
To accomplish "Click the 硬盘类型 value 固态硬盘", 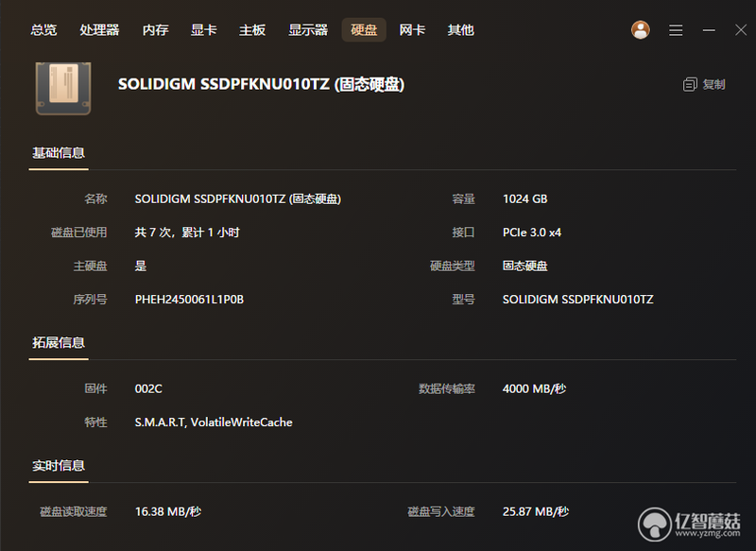I will [525, 267].
